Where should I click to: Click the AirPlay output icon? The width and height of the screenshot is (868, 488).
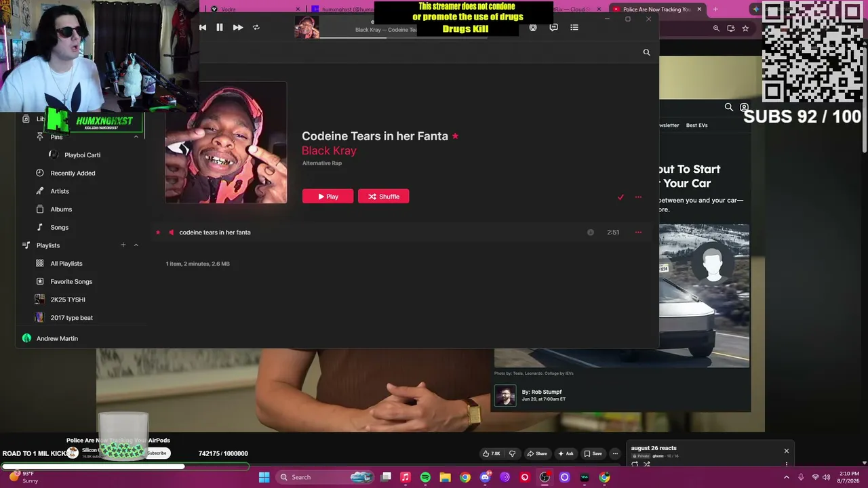pos(533,28)
